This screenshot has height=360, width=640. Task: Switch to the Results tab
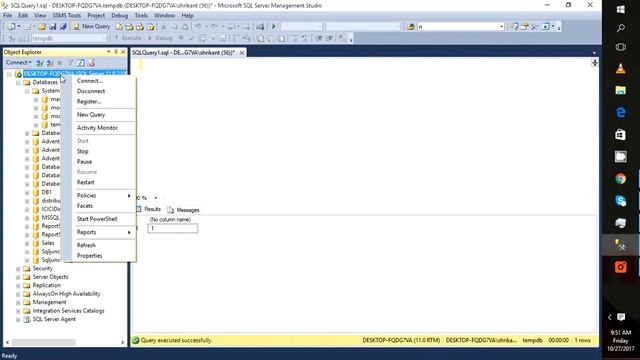(149, 209)
